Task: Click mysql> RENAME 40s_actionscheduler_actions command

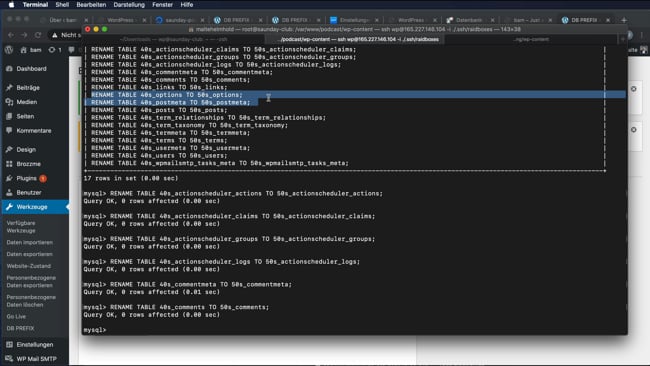Action: click(x=233, y=194)
